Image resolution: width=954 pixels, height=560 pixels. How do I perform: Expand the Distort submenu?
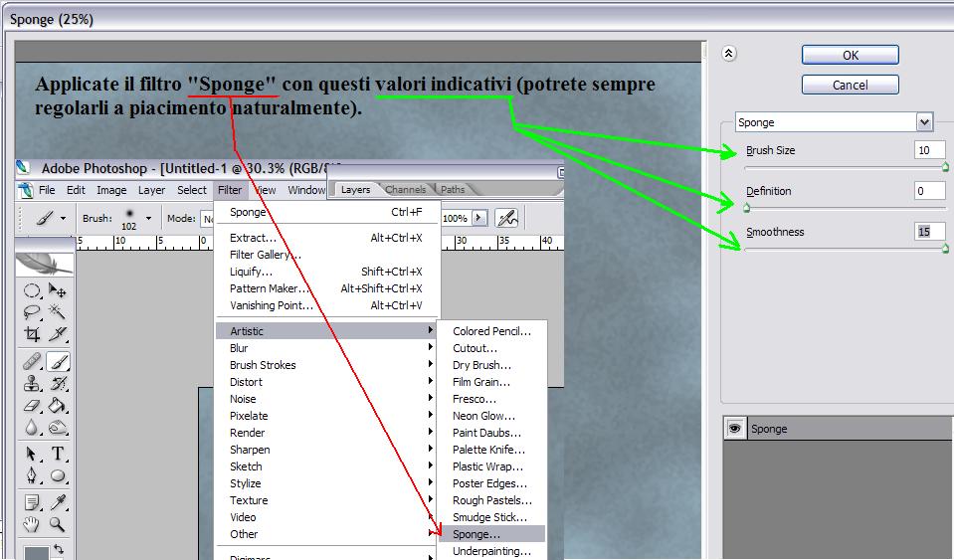point(325,382)
